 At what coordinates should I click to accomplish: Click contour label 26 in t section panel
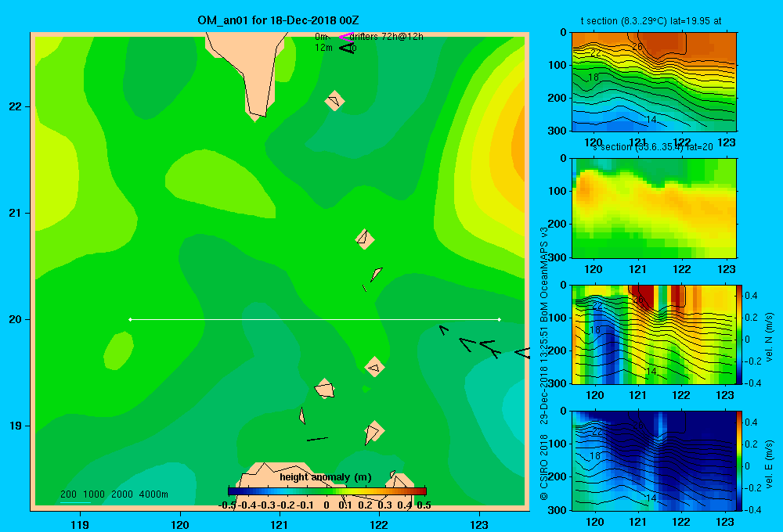tap(637, 47)
